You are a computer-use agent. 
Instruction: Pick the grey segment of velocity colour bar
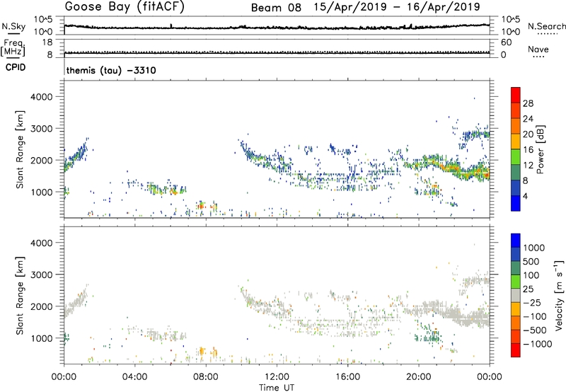[516, 296]
